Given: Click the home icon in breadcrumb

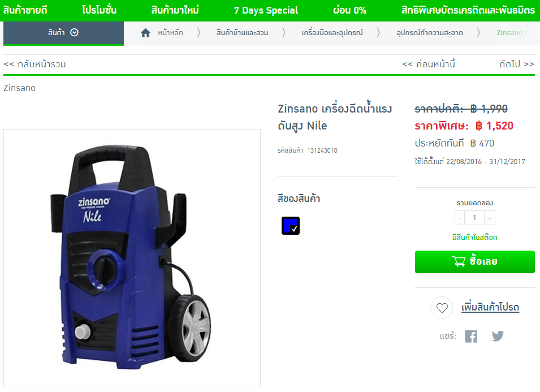Looking at the screenshot, I should pyautogui.click(x=145, y=33).
